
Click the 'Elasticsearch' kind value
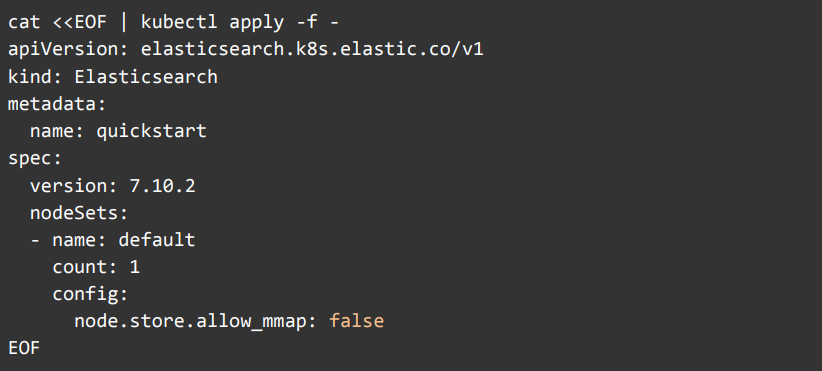(x=146, y=77)
